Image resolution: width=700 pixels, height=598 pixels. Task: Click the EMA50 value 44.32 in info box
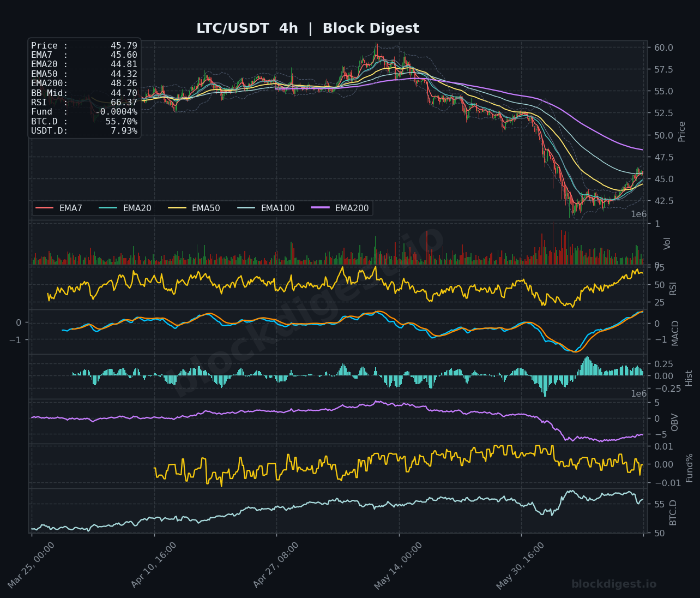tap(124, 74)
